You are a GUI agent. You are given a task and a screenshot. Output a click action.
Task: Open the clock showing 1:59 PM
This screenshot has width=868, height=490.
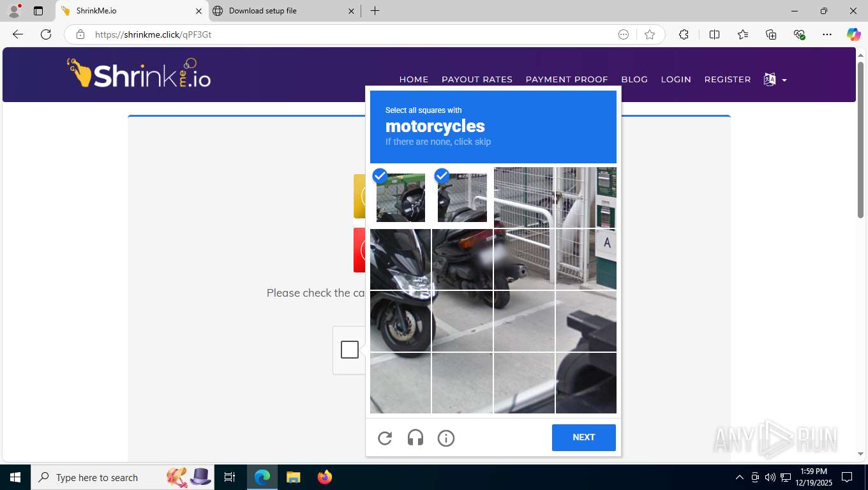(x=813, y=477)
